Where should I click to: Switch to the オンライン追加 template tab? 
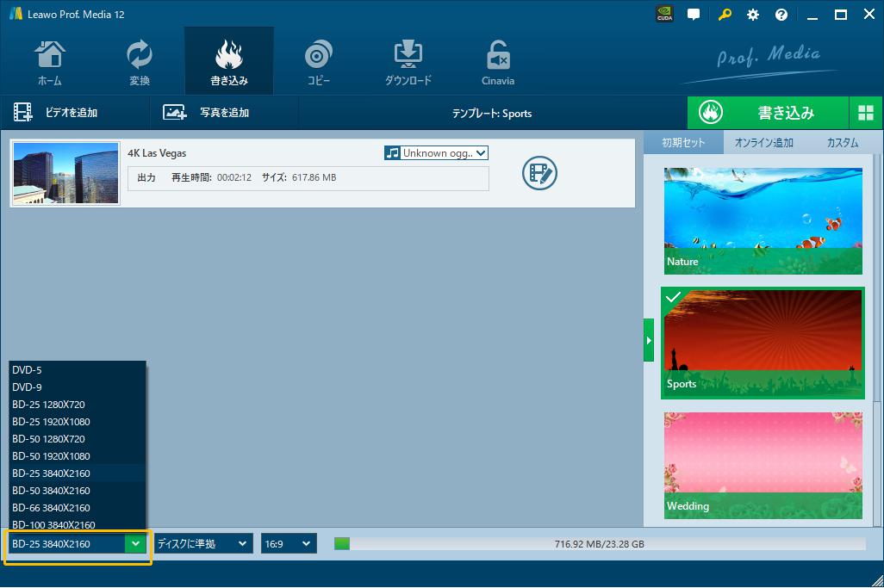763,143
